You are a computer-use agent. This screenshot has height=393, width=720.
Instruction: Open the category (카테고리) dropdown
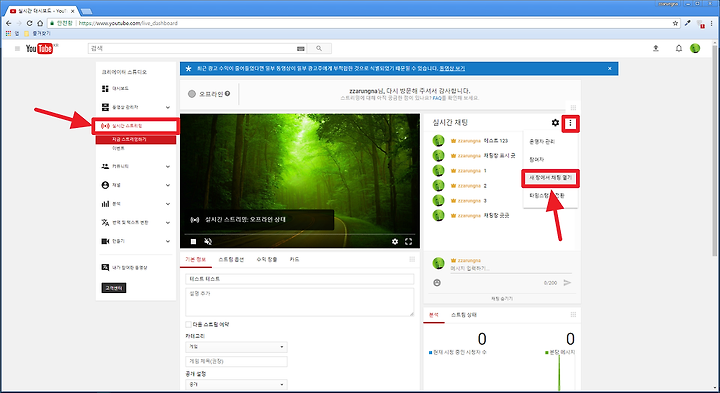point(236,347)
